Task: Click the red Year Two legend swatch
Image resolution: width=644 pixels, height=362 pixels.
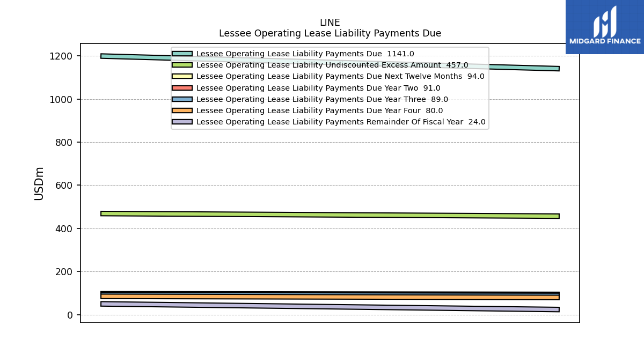Action: [182, 88]
